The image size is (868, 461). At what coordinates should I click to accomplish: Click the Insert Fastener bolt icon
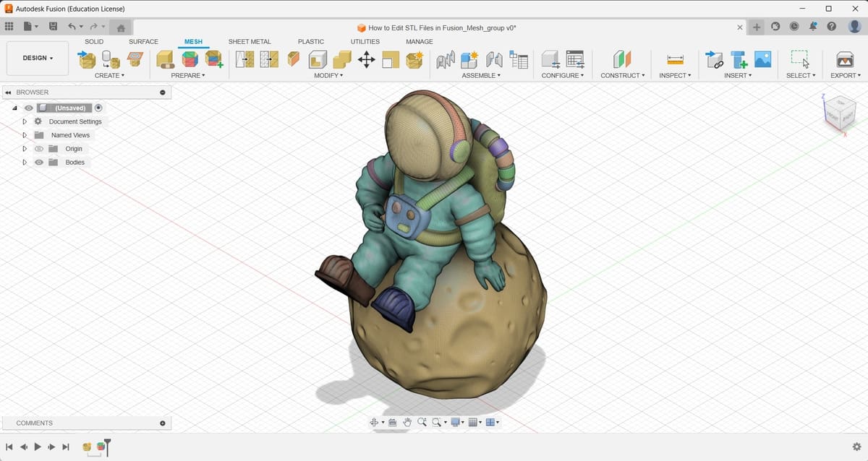739,59
